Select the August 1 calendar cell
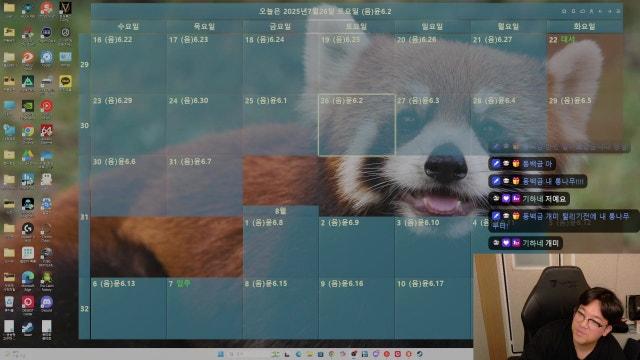Screen dimensions: 640x360 (281, 247)
